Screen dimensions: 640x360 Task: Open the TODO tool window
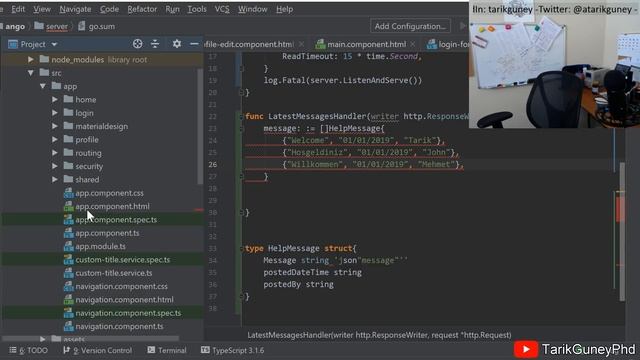coord(28,350)
